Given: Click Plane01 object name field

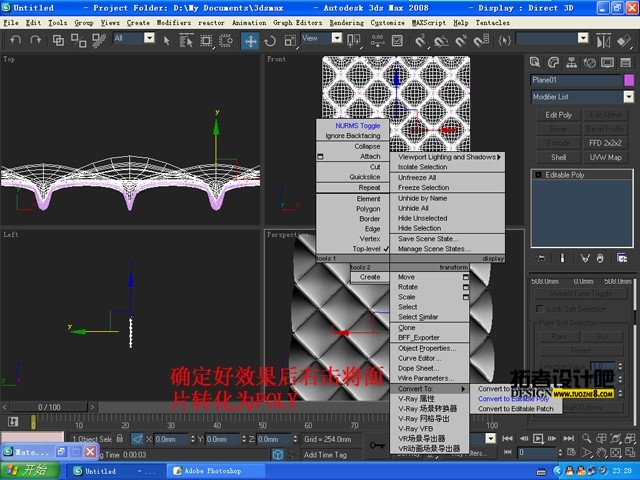Looking at the screenshot, I should [x=576, y=80].
